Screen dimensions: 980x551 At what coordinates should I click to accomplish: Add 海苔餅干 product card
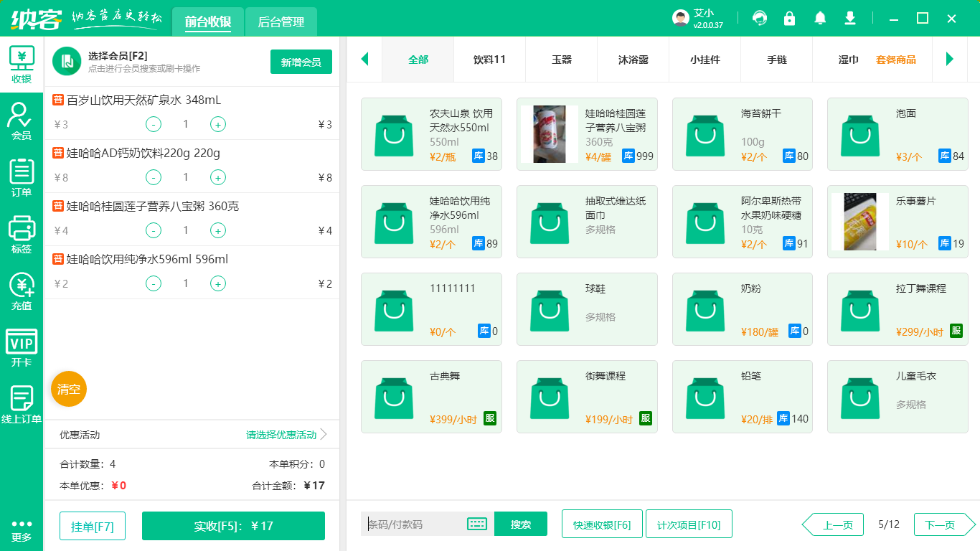(743, 134)
